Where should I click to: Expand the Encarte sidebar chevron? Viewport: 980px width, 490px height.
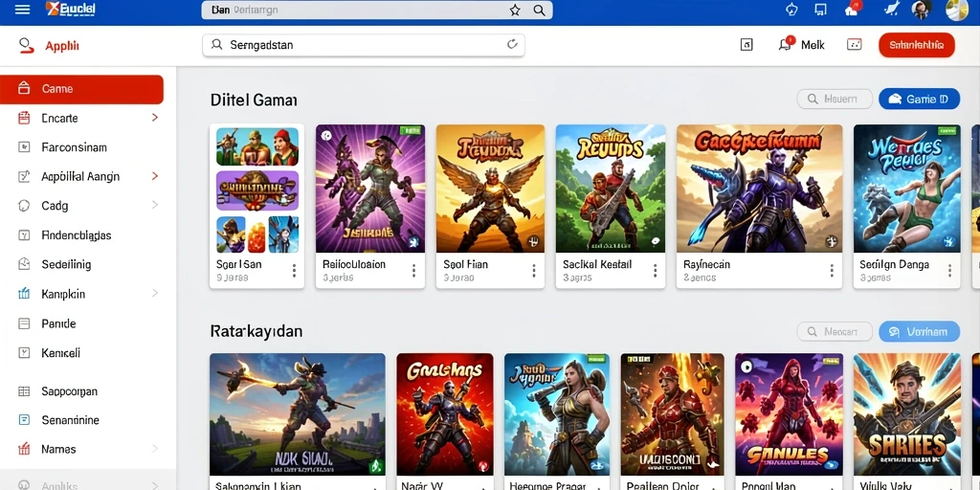tap(154, 118)
